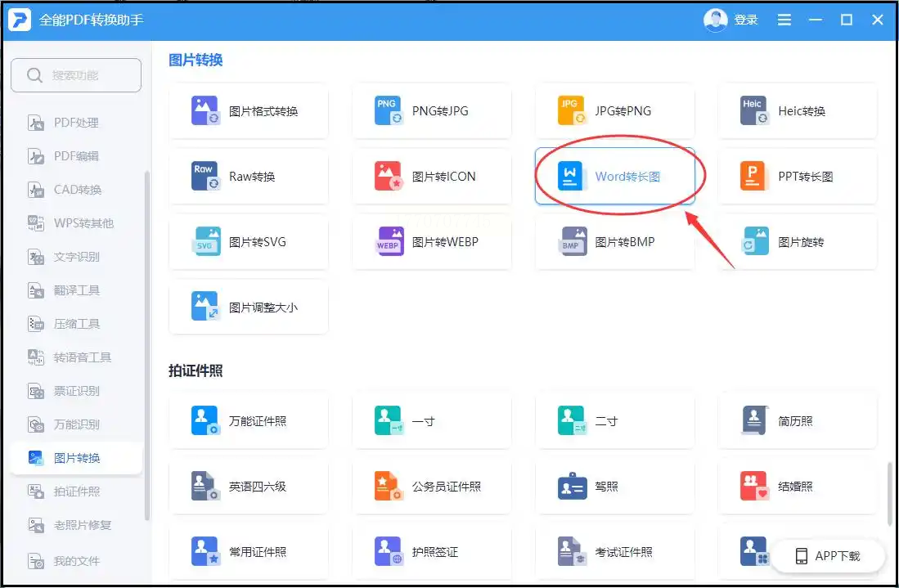Choose the 简历照 icon
899x588 pixels.
pyautogui.click(x=754, y=420)
